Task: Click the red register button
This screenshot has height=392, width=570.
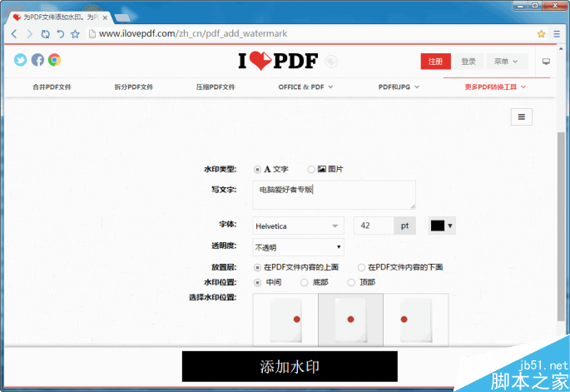Action: click(435, 62)
